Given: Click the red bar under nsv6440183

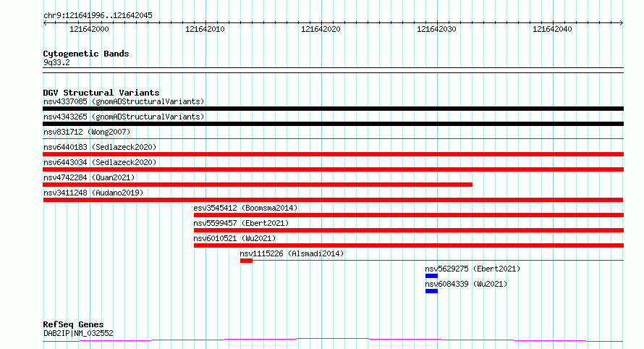Looking at the screenshot, I should coord(333,154).
